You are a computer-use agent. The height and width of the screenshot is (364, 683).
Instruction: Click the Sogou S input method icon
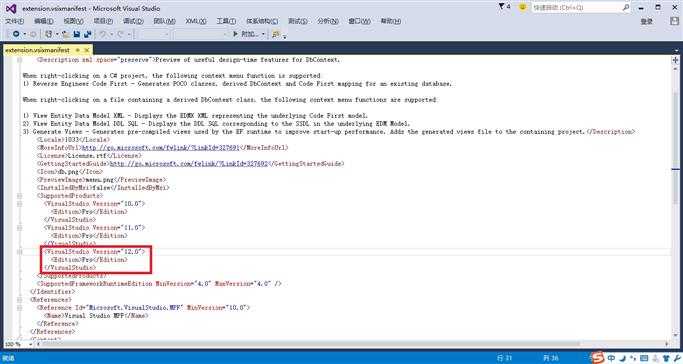[598, 357]
